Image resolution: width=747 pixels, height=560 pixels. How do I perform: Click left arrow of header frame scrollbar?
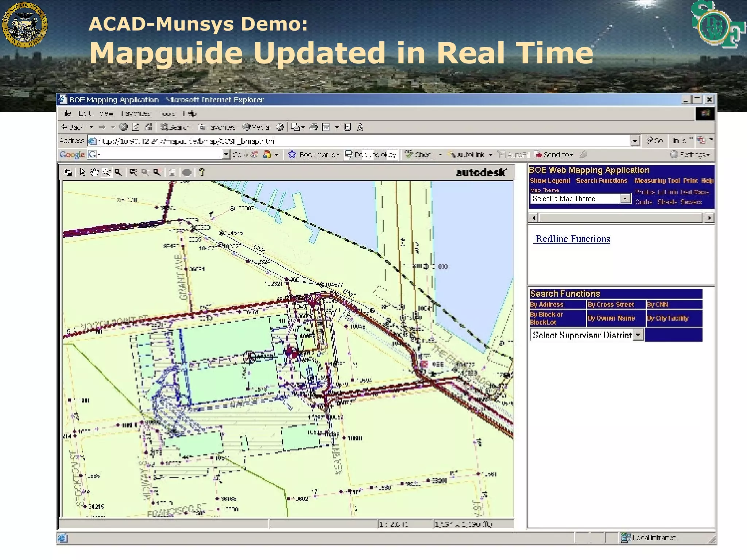tap(534, 218)
